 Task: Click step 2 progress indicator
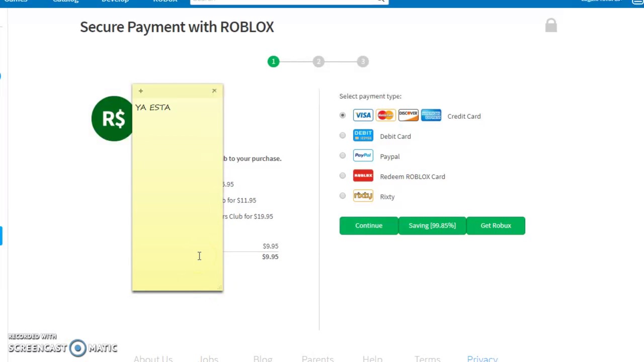coord(318,61)
